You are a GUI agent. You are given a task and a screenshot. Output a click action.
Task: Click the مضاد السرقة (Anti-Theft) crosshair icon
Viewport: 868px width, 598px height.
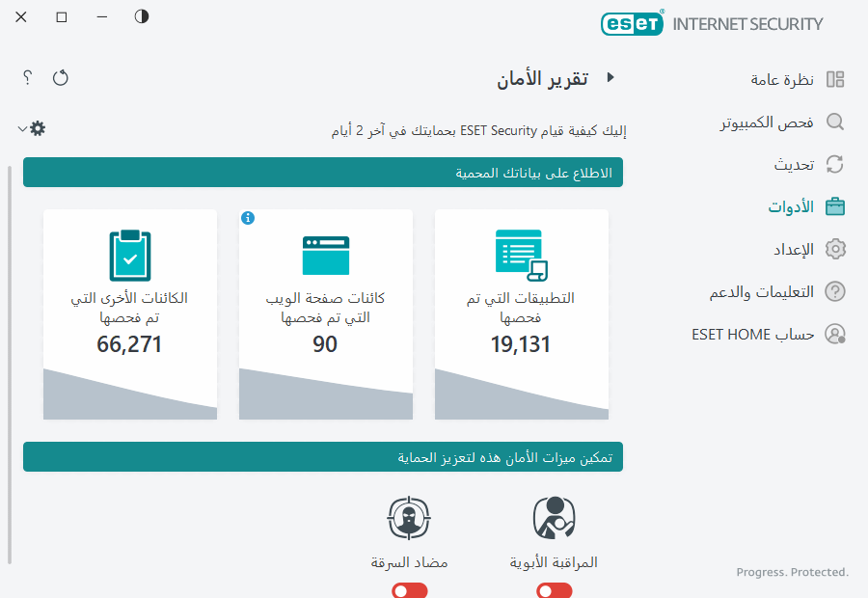tap(409, 517)
